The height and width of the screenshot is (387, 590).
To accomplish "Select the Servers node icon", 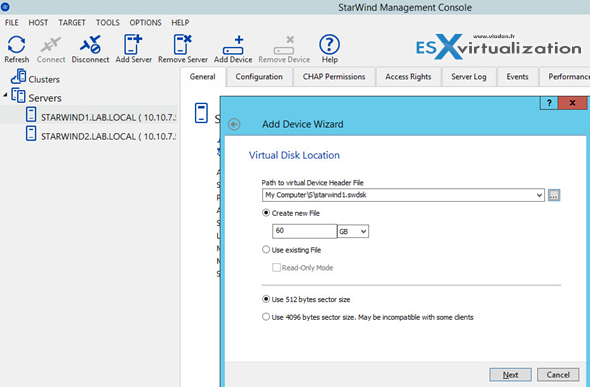I will [x=18, y=96].
